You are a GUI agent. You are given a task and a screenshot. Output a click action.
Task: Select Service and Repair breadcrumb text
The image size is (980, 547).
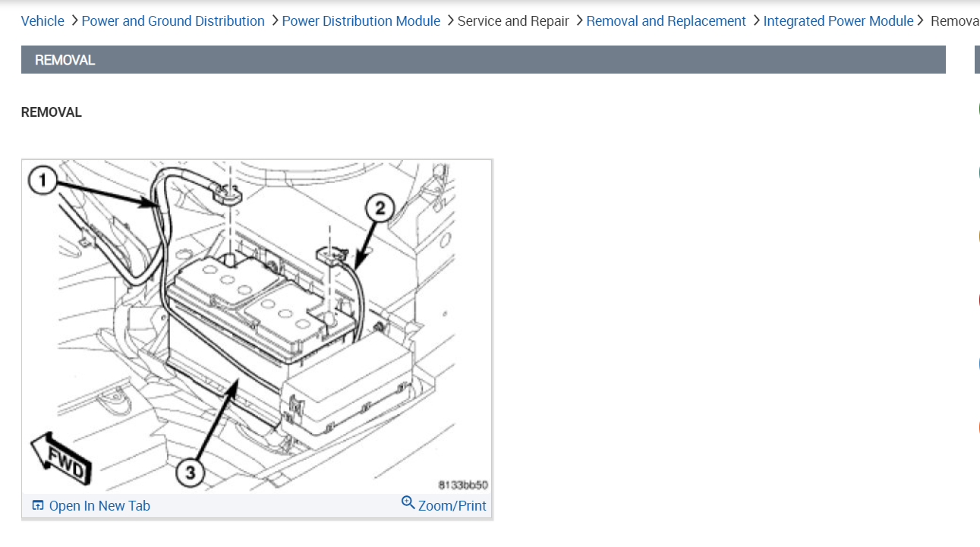[513, 21]
